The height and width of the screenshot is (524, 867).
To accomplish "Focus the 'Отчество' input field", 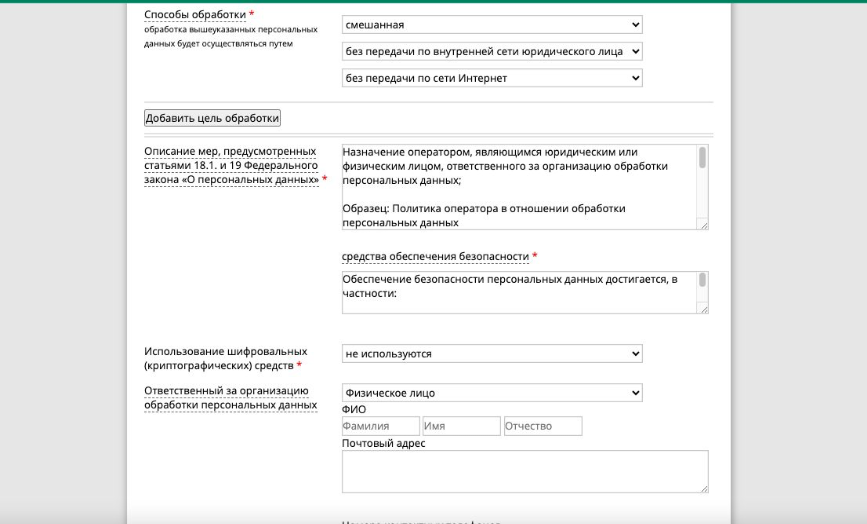I will click(543, 426).
